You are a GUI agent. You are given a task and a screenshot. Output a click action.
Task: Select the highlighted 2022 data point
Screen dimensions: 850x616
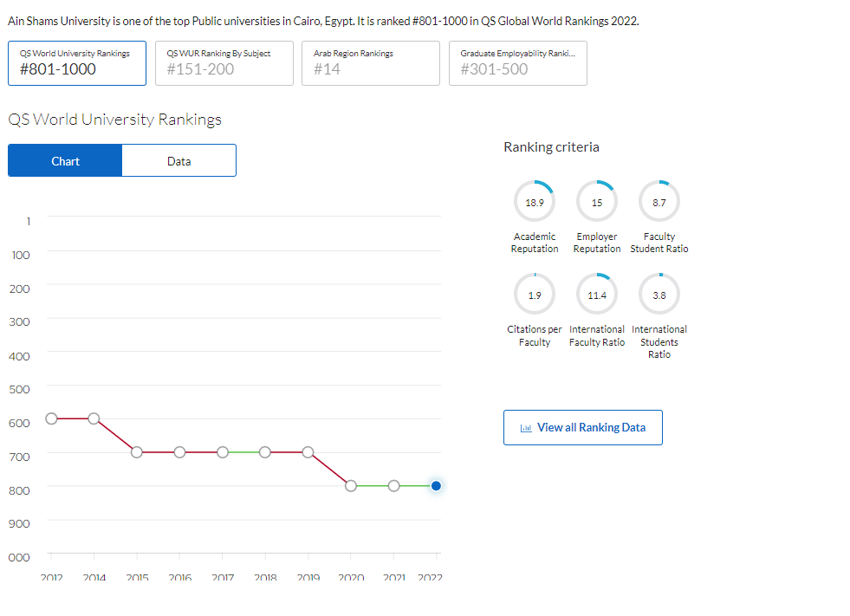coord(436,486)
